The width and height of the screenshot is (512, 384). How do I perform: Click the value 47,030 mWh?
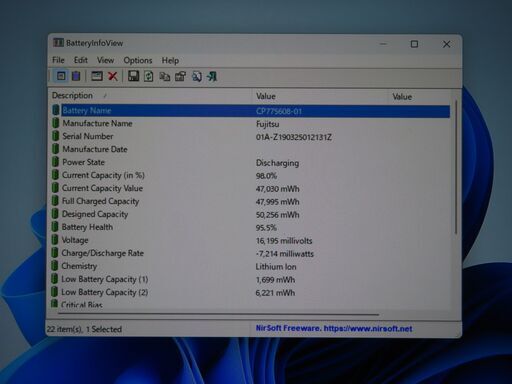point(277,189)
